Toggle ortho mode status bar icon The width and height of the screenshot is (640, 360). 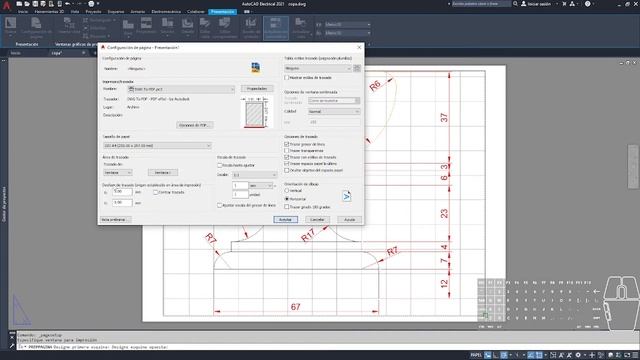496,355
